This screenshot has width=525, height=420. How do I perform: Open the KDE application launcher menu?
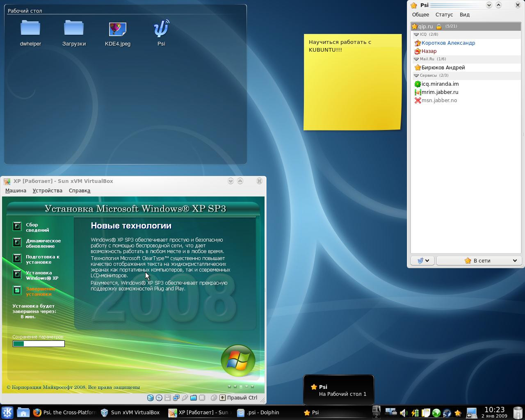[x=7, y=413]
